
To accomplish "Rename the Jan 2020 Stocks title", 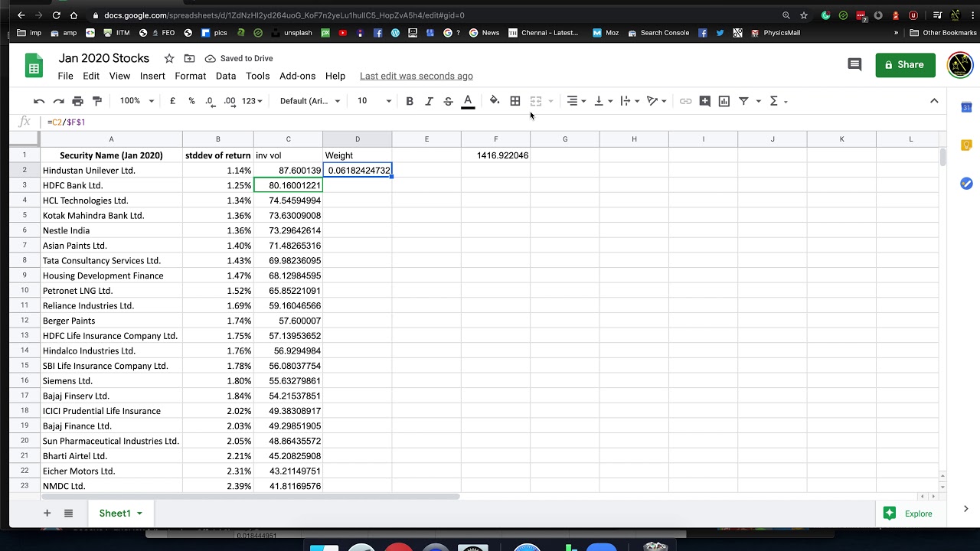I will (x=104, y=58).
